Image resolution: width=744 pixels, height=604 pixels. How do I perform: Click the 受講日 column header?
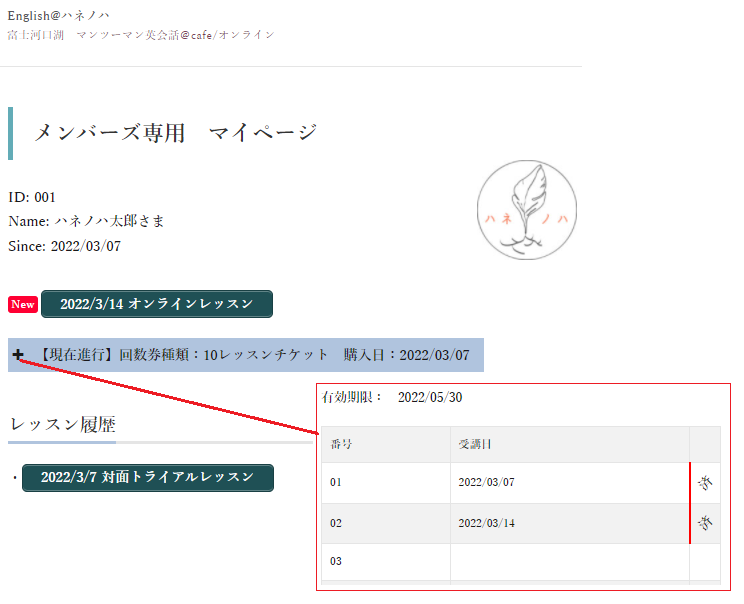pyautogui.click(x=474, y=444)
